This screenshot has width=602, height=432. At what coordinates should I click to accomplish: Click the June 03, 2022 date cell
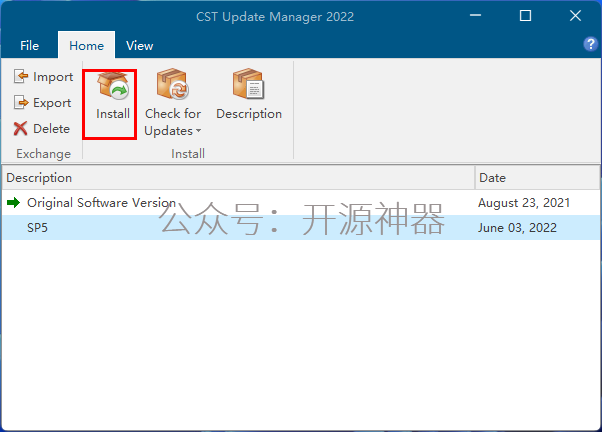point(517,228)
